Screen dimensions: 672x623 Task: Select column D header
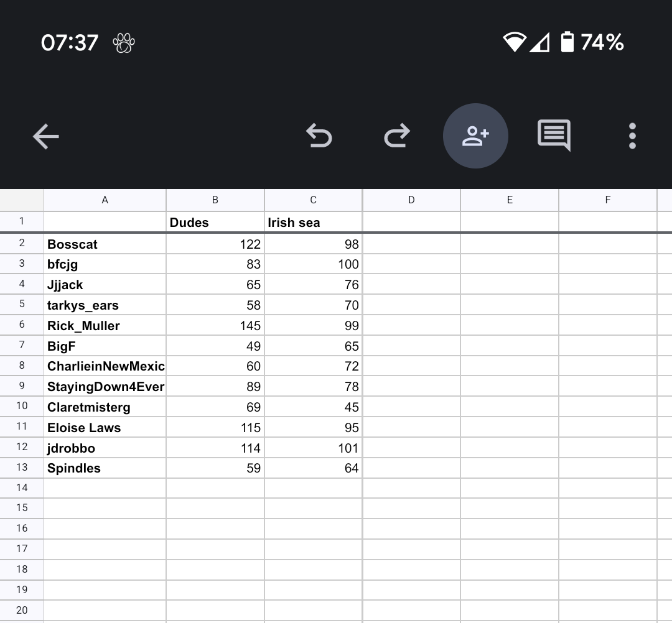[411, 200]
